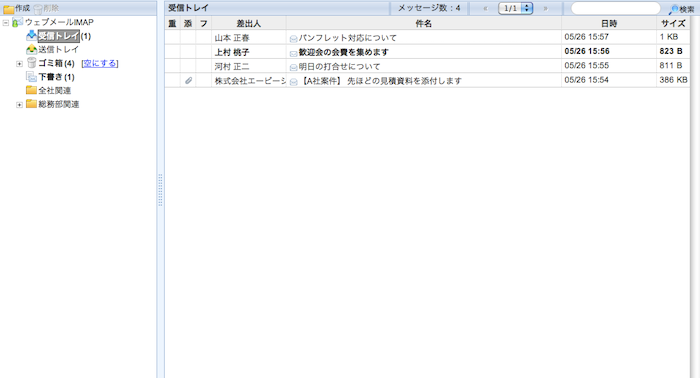Expand the ゴミ箱 folder node
This screenshot has width=700, height=378.
click(x=19, y=64)
